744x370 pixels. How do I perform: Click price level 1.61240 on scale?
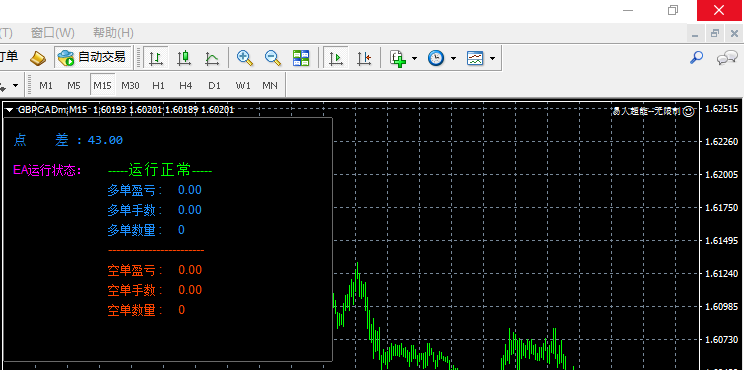point(722,274)
